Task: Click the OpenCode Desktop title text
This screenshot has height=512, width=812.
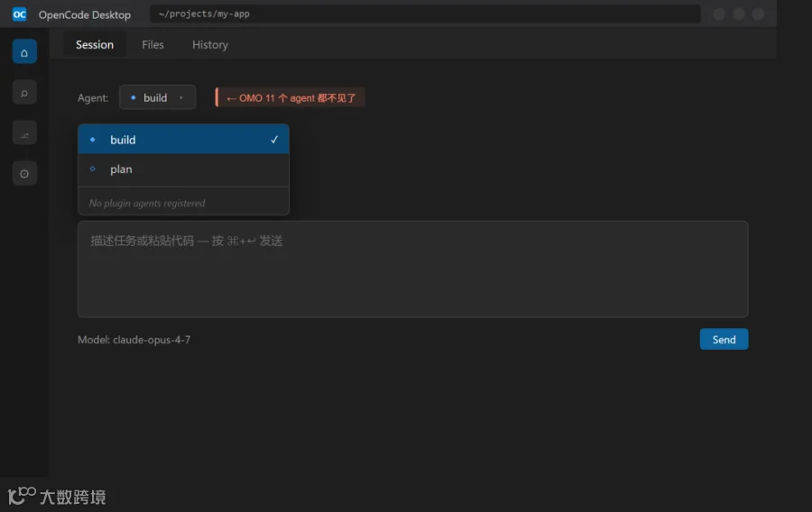Action: coord(85,14)
